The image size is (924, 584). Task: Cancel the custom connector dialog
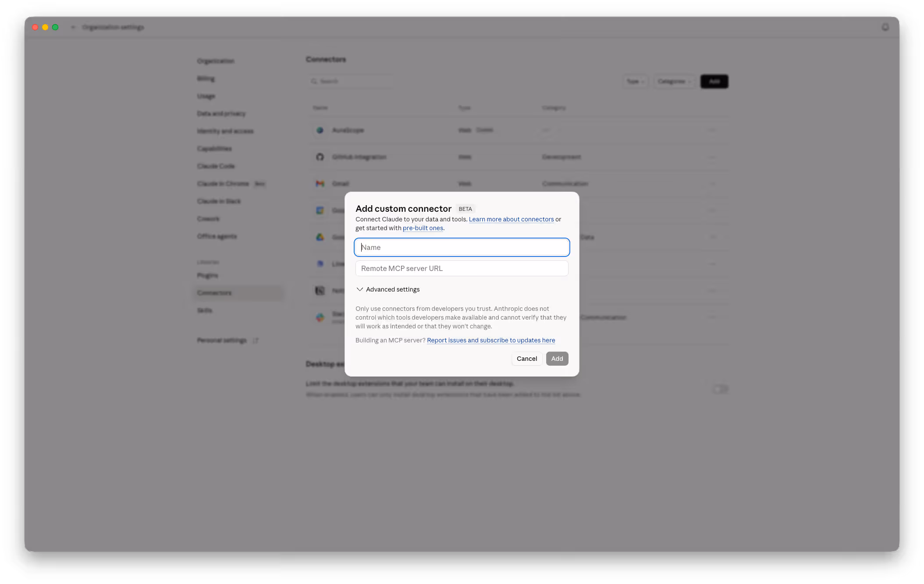tap(527, 359)
